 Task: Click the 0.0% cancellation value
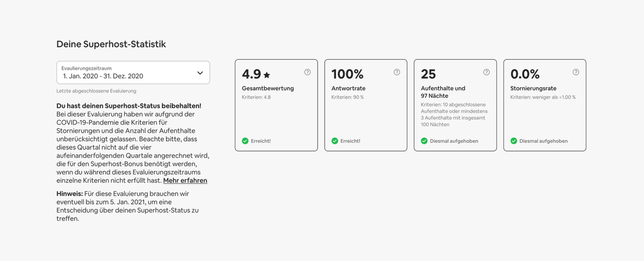pyautogui.click(x=525, y=74)
